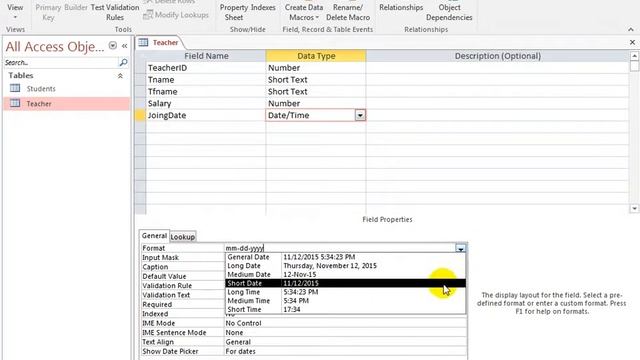Collapse the navigation pane with double chevron
640x360 pixels.
coord(124,46)
